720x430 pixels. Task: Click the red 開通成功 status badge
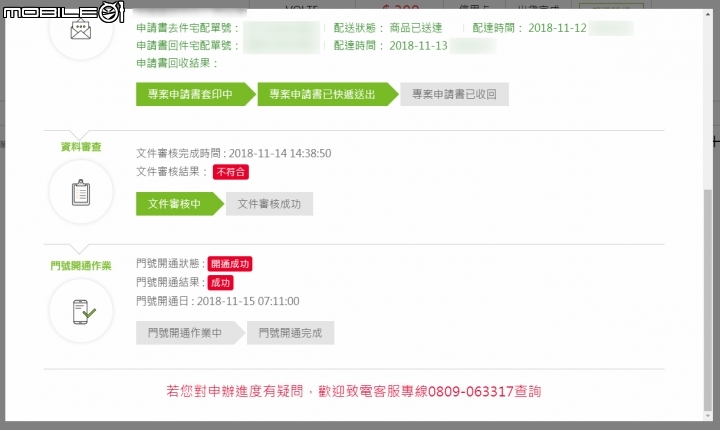pyautogui.click(x=230, y=264)
